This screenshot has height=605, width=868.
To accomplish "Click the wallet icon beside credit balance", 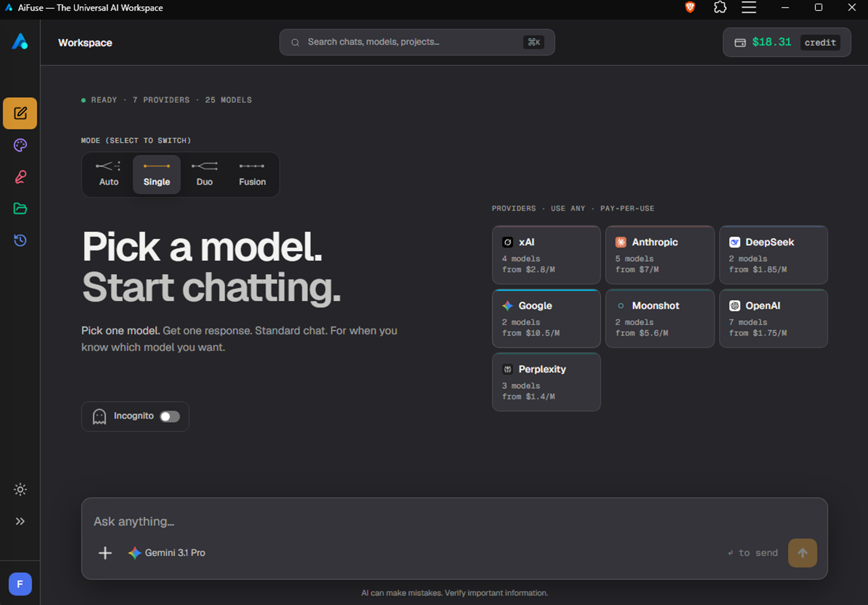I will (740, 43).
